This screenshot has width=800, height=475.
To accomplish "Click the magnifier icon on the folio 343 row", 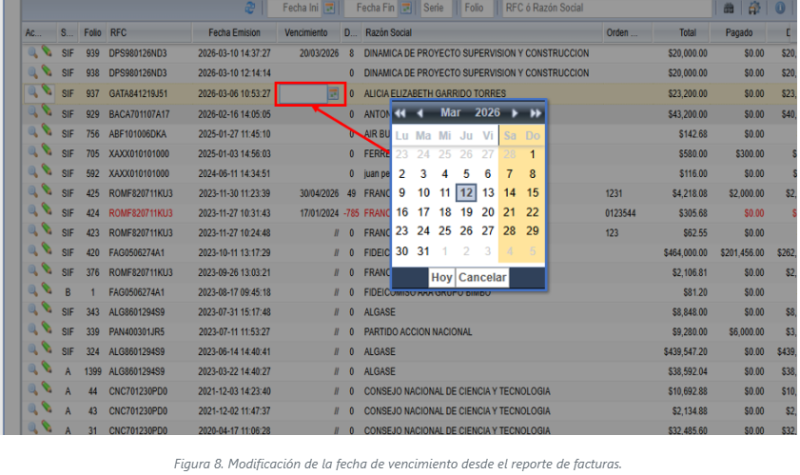I will tap(33, 311).
